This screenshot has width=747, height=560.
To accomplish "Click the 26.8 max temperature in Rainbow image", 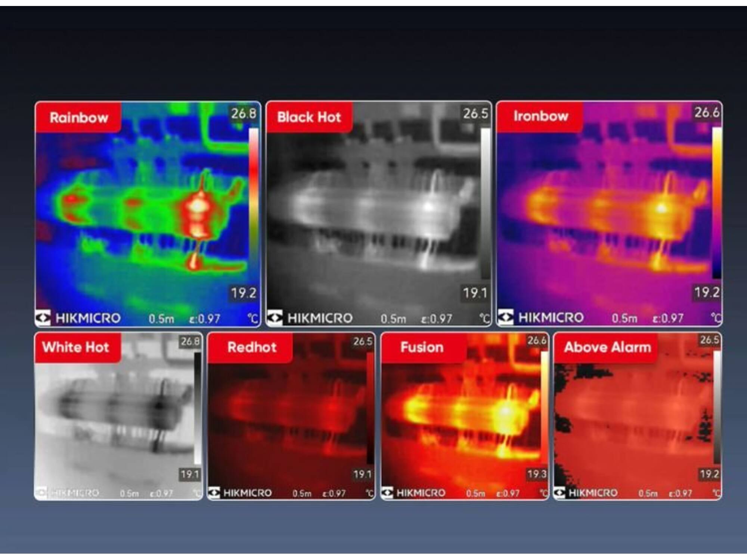I will pyautogui.click(x=244, y=113).
